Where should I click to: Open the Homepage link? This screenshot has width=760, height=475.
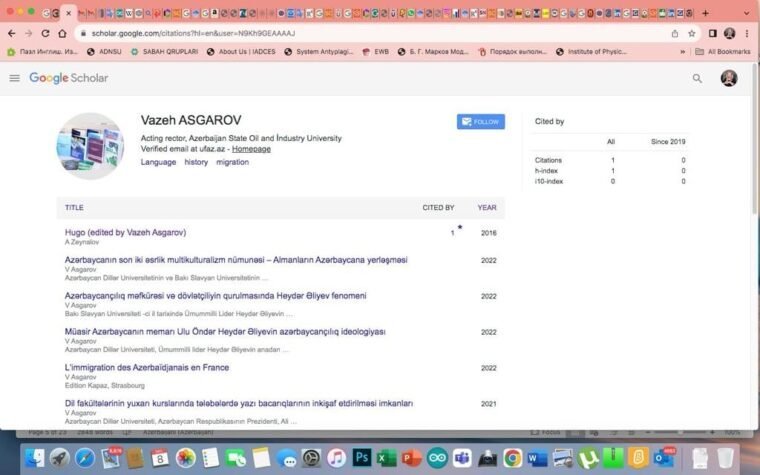[x=251, y=149]
